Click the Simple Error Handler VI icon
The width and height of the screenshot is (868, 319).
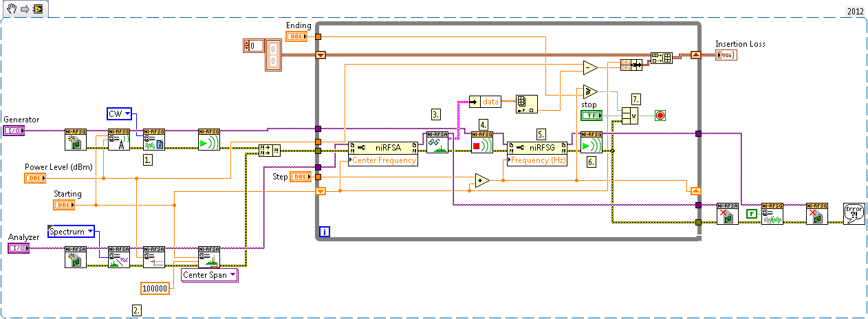click(x=855, y=214)
